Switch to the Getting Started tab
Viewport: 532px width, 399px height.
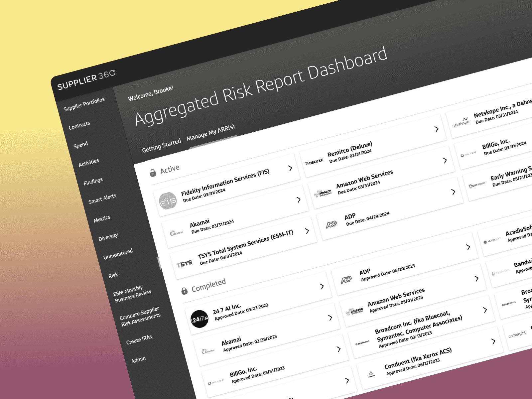click(x=162, y=145)
